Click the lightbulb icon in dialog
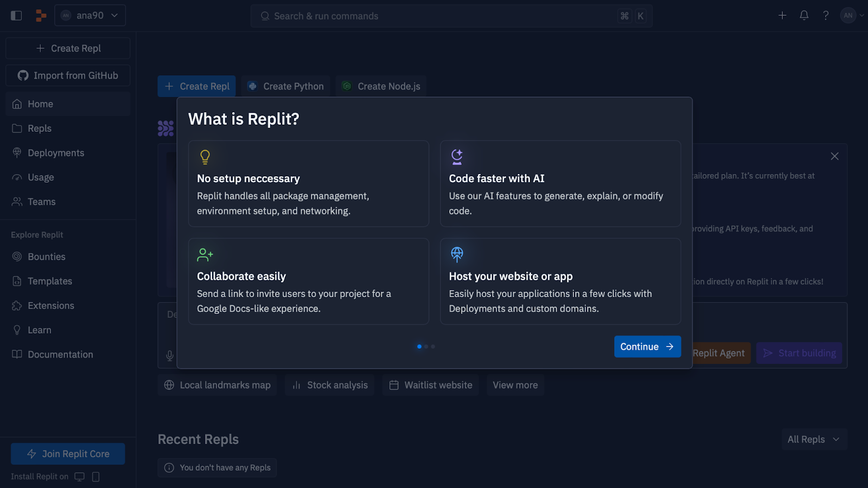Screen dimensions: 868x488 click(205, 157)
